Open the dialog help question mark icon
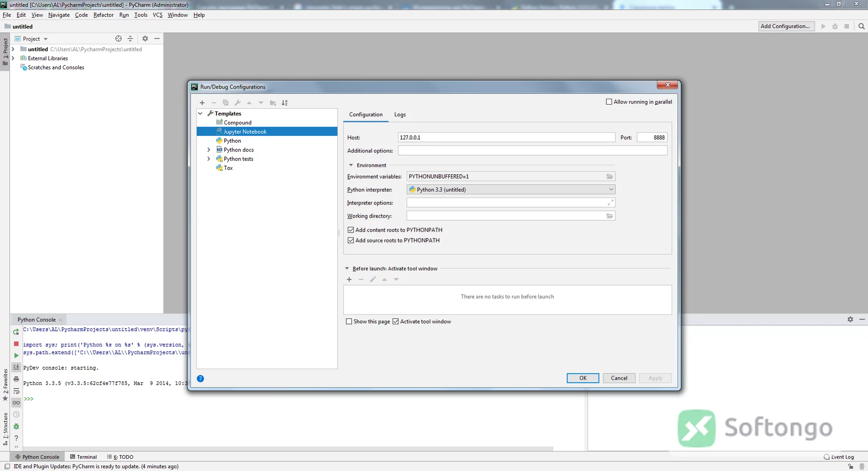The height and width of the screenshot is (471, 868). (x=200, y=379)
